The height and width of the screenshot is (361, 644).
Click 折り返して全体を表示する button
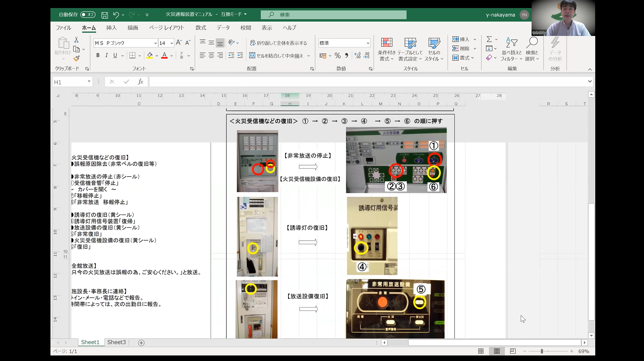[278, 43]
